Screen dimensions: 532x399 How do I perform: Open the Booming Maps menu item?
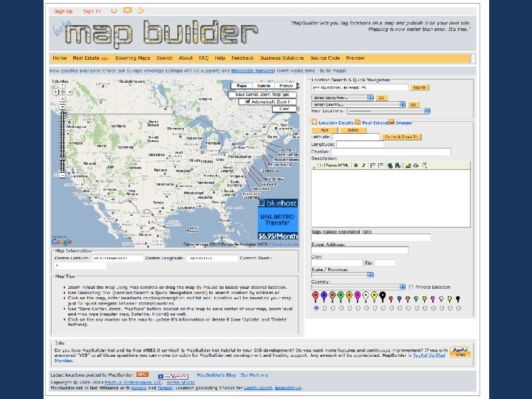(x=133, y=58)
